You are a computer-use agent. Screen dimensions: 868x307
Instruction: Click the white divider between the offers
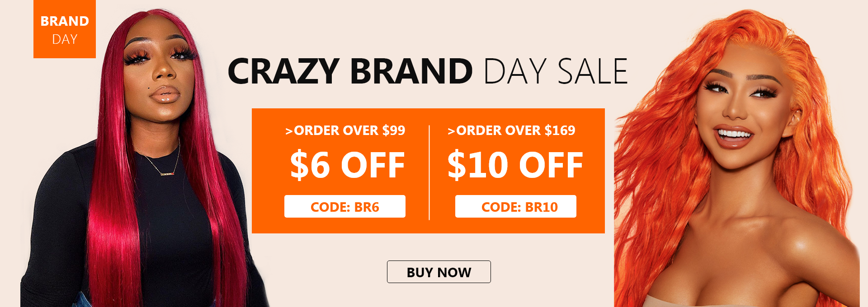click(429, 172)
